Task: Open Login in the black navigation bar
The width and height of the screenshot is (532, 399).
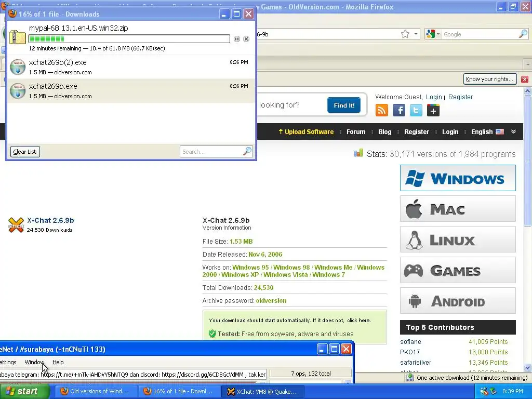Action: (x=450, y=131)
